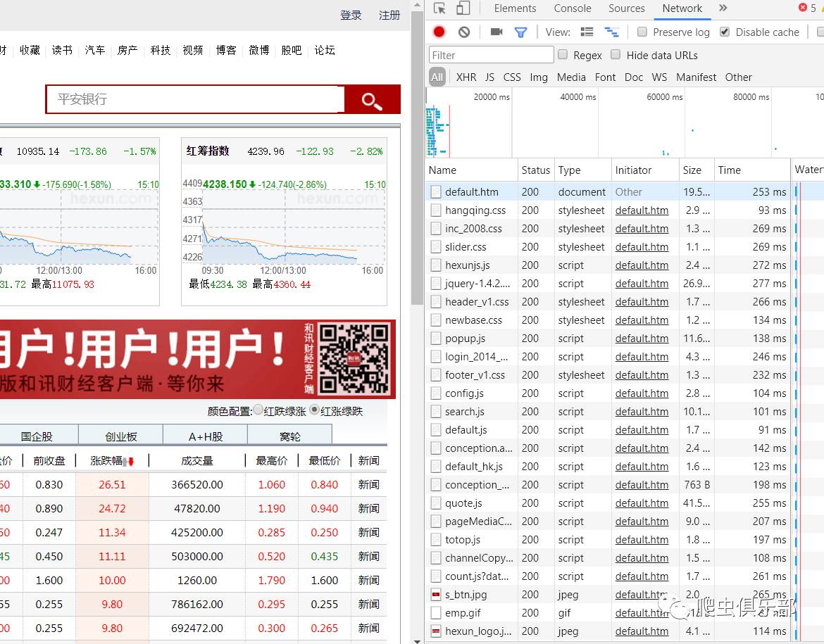Switch to large request rows view
This screenshot has width=824, height=644.
point(587,32)
